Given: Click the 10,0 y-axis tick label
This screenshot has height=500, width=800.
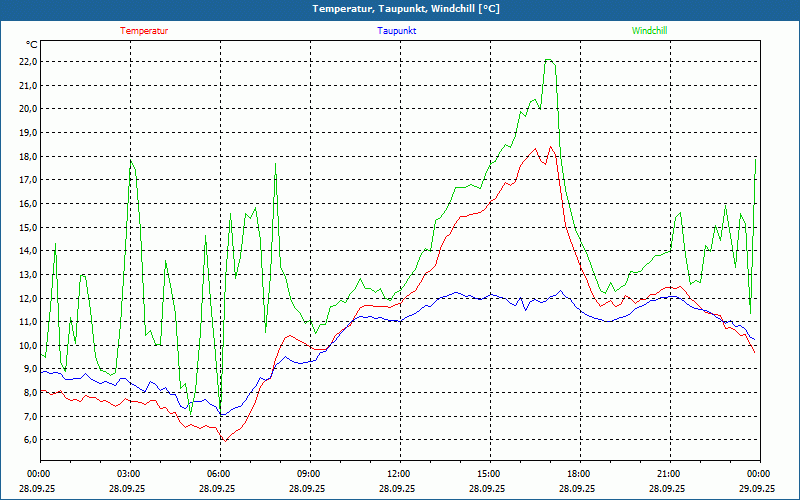Looking at the screenshot, I should point(27,346).
